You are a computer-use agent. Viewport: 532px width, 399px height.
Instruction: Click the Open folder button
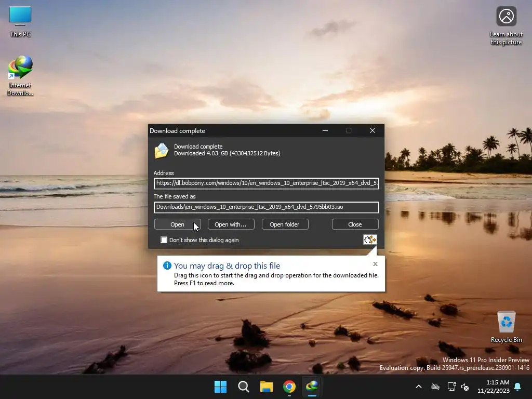[285, 224]
